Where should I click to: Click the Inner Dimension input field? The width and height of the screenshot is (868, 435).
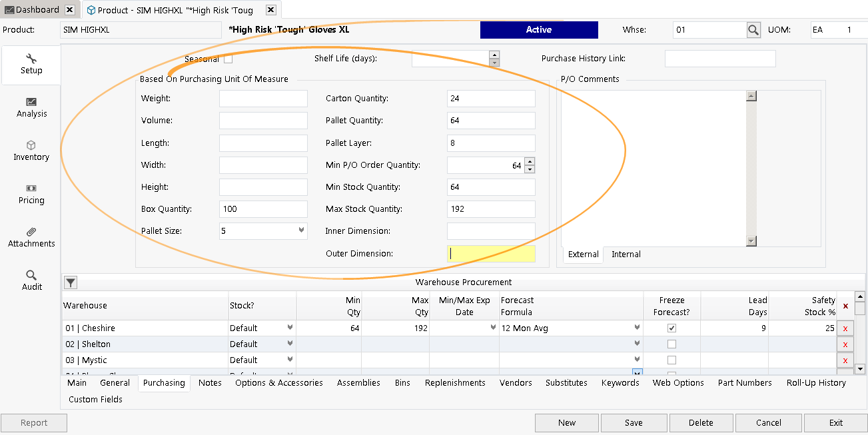[x=491, y=231]
